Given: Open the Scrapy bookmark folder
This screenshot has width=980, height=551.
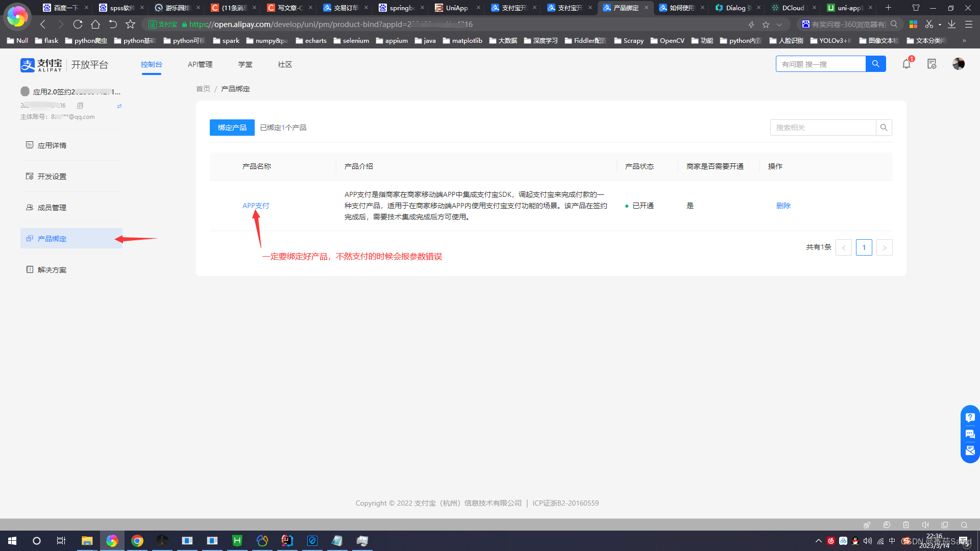Looking at the screenshot, I should click(x=629, y=41).
